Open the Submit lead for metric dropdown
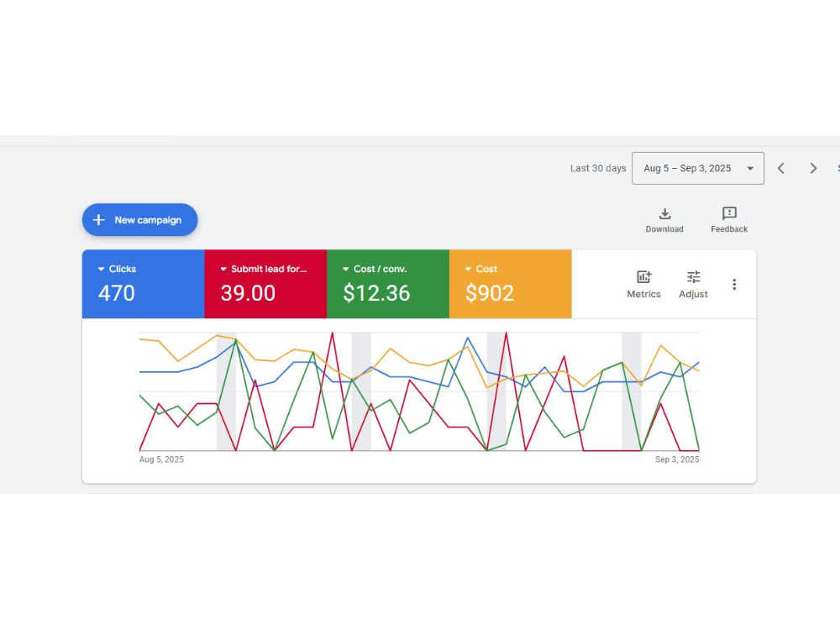The image size is (840, 630). coord(224,269)
